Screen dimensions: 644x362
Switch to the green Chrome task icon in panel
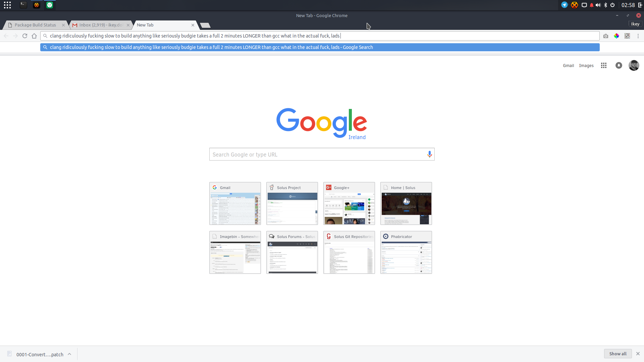pyautogui.click(x=50, y=5)
